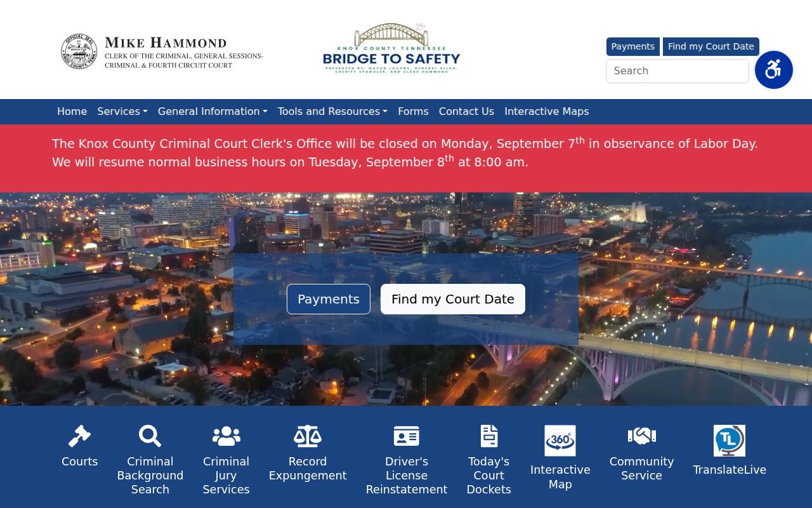Click the large Payments button on hero

coord(329,299)
